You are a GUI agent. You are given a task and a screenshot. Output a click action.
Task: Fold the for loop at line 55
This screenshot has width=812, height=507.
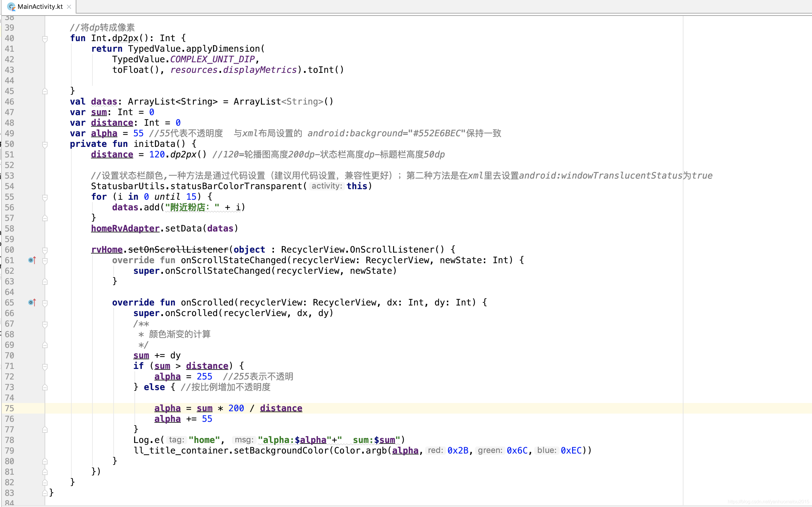click(45, 197)
